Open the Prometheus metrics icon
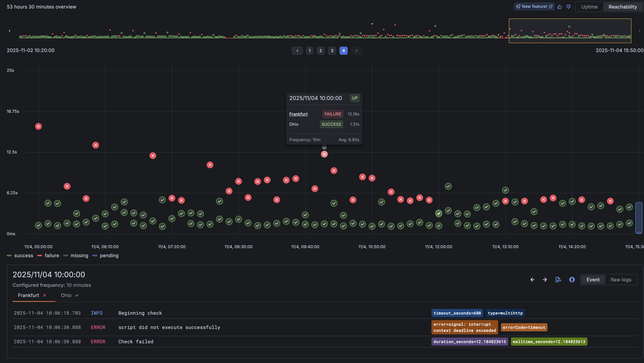The image size is (644, 363). (572, 279)
